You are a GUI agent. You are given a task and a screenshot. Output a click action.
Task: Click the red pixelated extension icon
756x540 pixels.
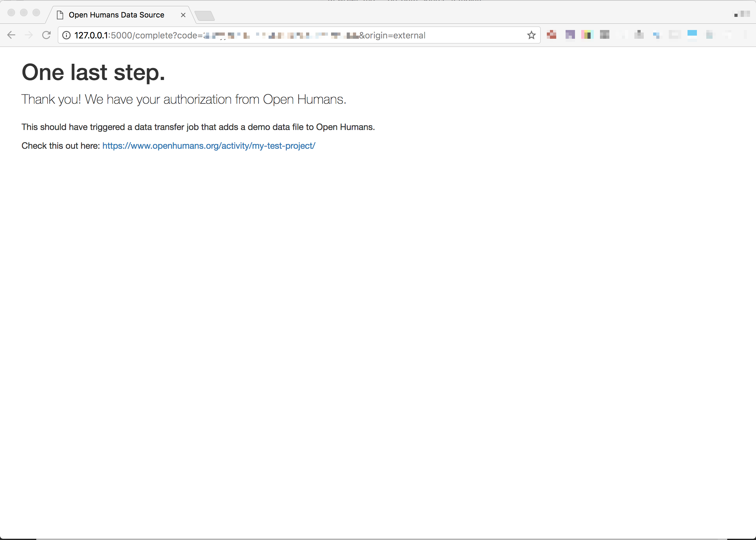(x=552, y=35)
